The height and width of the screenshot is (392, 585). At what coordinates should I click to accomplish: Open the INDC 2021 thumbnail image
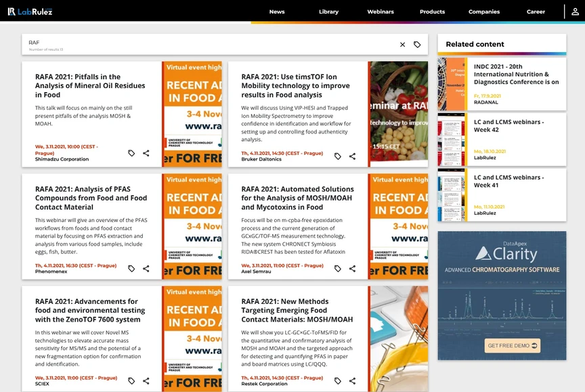pyautogui.click(x=452, y=84)
